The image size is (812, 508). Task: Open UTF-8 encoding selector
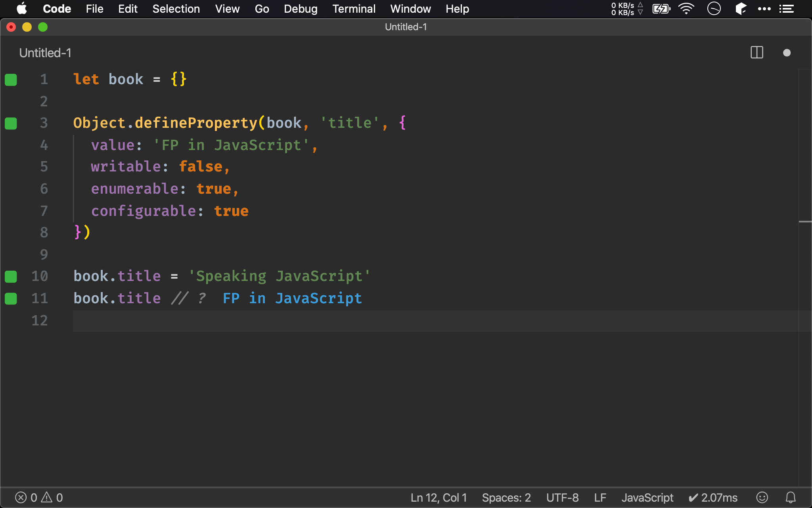[x=562, y=497]
